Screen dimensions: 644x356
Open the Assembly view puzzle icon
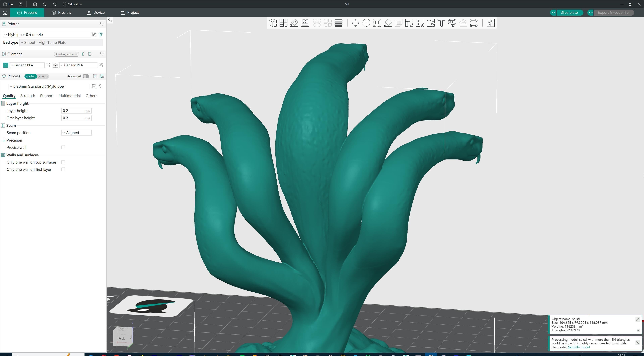coord(491,23)
